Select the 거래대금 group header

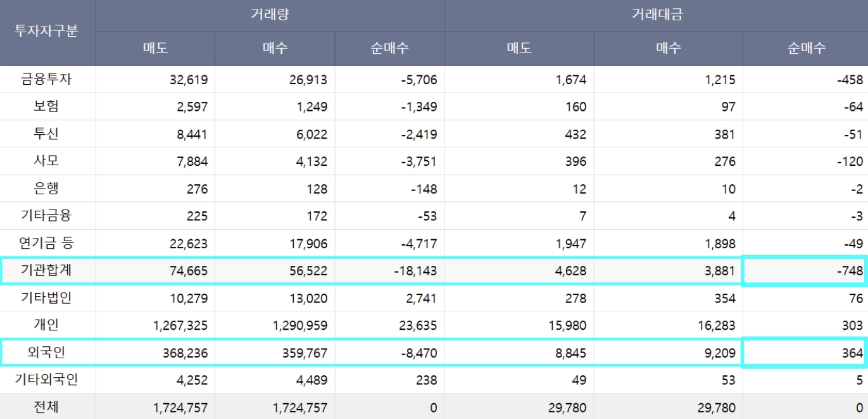click(x=656, y=15)
